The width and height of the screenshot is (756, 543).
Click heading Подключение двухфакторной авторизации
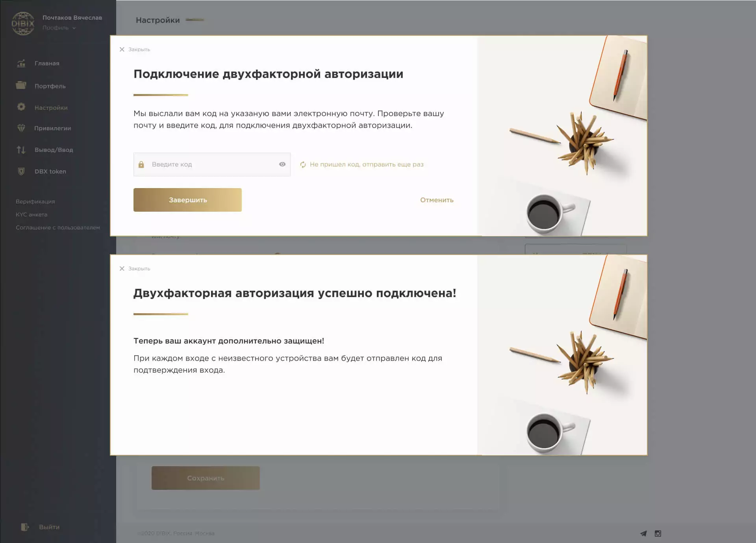(x=268, y=74)
